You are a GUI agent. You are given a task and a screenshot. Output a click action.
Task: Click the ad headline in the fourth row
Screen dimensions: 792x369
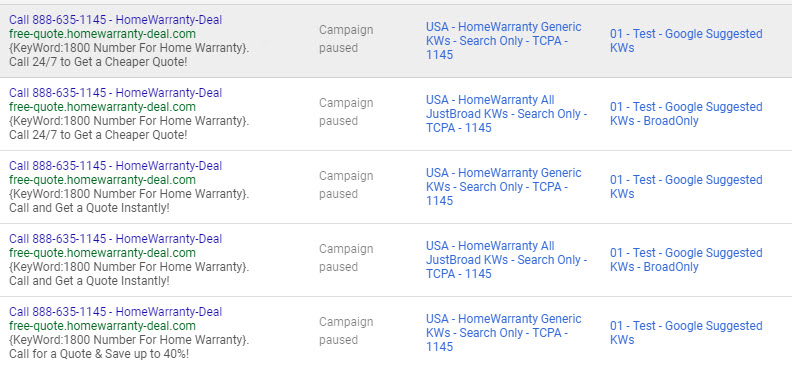pyautogui.click(x=115, y=239)
